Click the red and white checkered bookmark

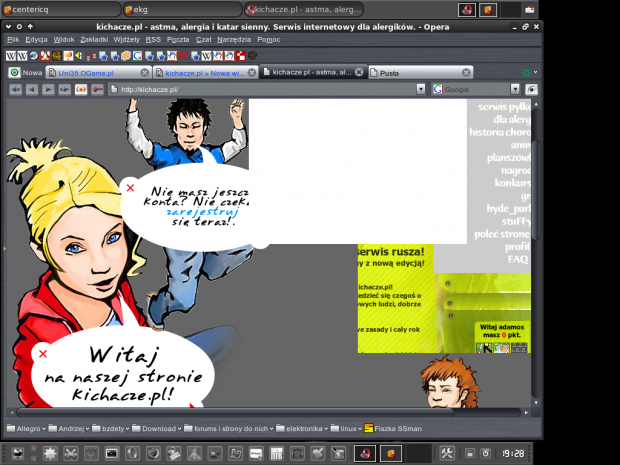(x=240, y=56)
